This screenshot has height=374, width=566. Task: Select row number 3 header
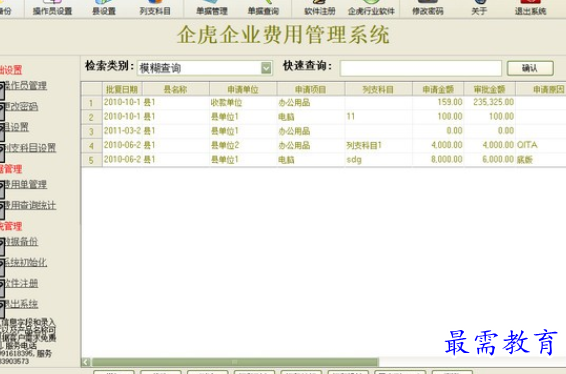[x=92, y=131]
